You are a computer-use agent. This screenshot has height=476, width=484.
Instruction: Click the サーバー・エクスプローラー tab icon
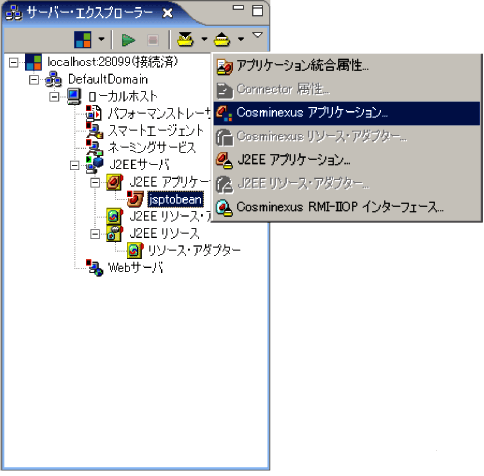pos(14,13)
